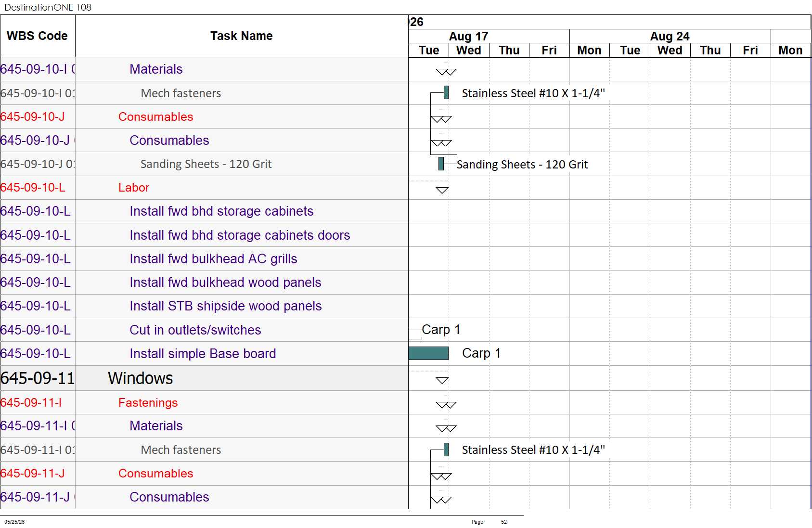Select the 645-09-11-J Consumables summary marker

point(441,476)
